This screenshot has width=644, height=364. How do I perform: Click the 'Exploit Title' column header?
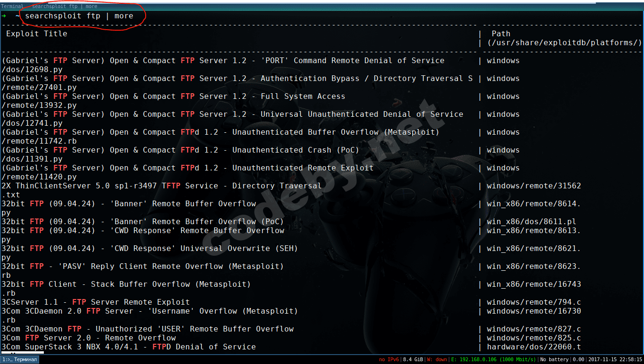click(x=37, y=34)
